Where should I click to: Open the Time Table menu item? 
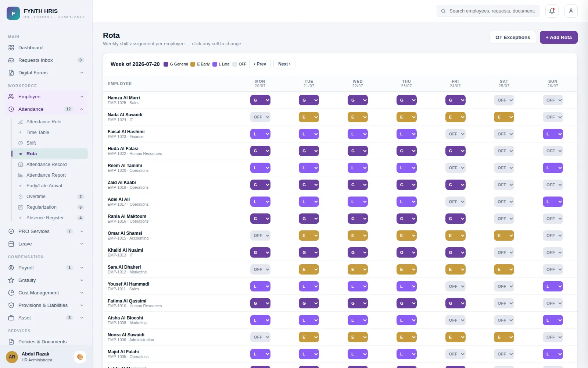pos(50,132)
